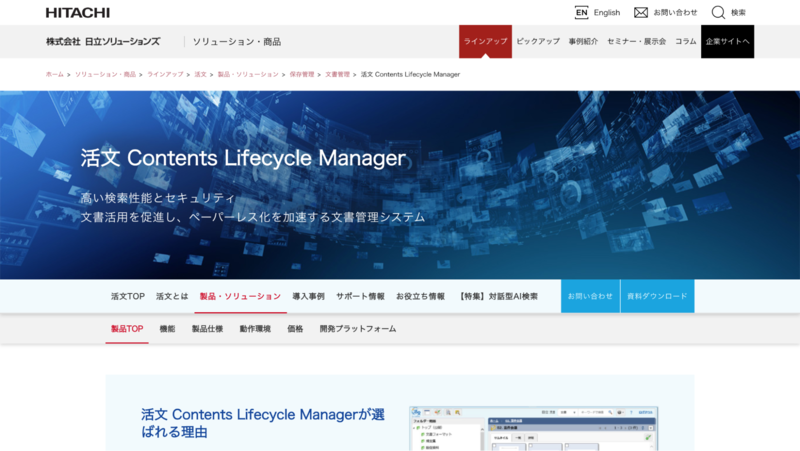Click ソリューション・商品 breadcrumb link

106,74
